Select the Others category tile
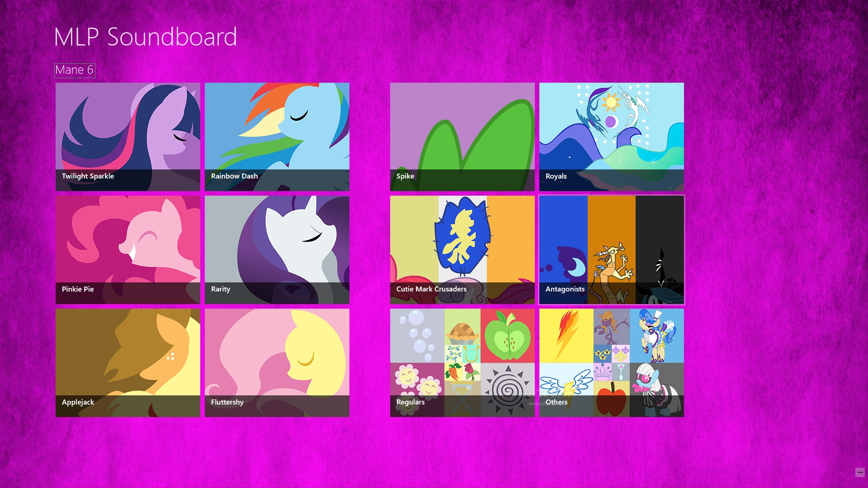868x488 pixels. pos(611,362)
